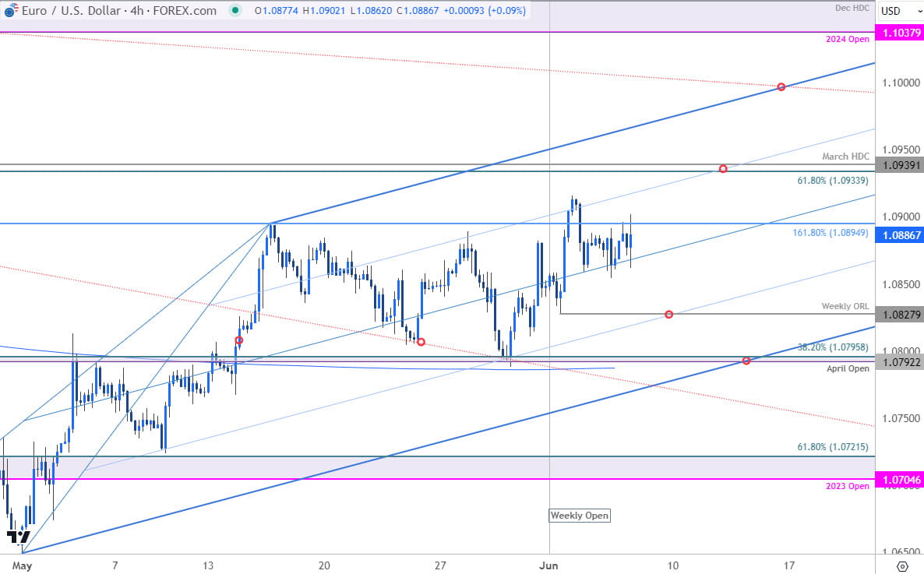
Task: Click the H1.09021 high value in header
Action: click(x=323, y=11)
